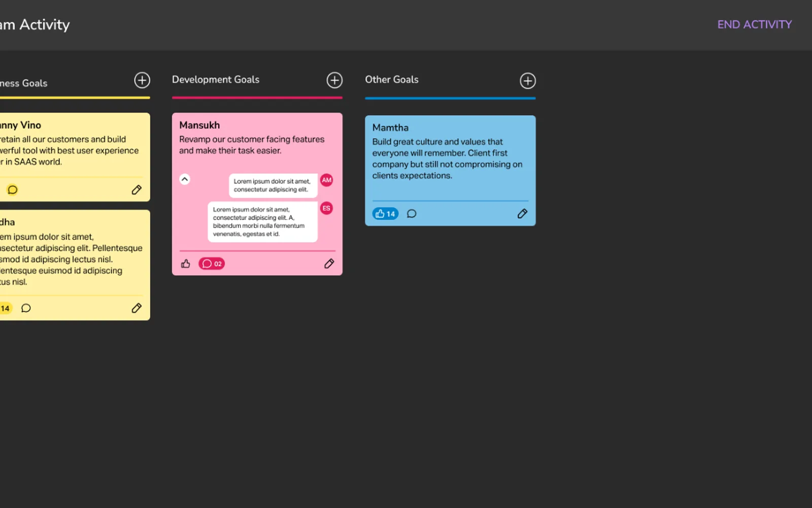Open comments on the Vino card
The height and width of the screenshot is (508, 812).
click(13, 190)
